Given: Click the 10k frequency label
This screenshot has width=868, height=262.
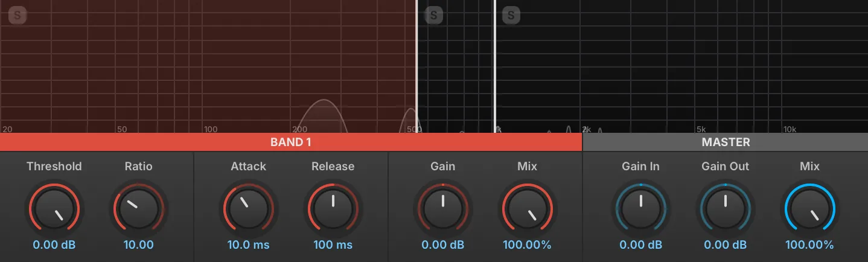Looking at the screenshot, I should click(x=790, y=129).
